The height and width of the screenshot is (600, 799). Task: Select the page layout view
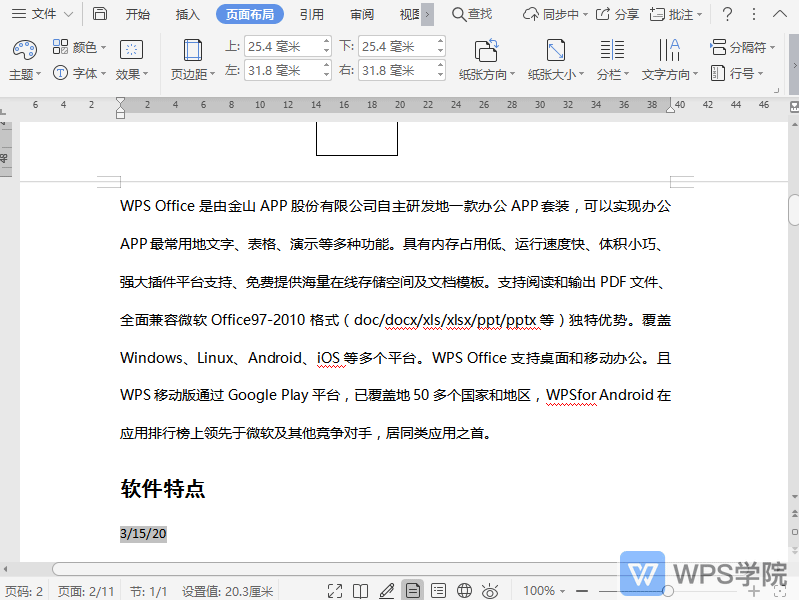pyautogui.click(x=412, y=591)
